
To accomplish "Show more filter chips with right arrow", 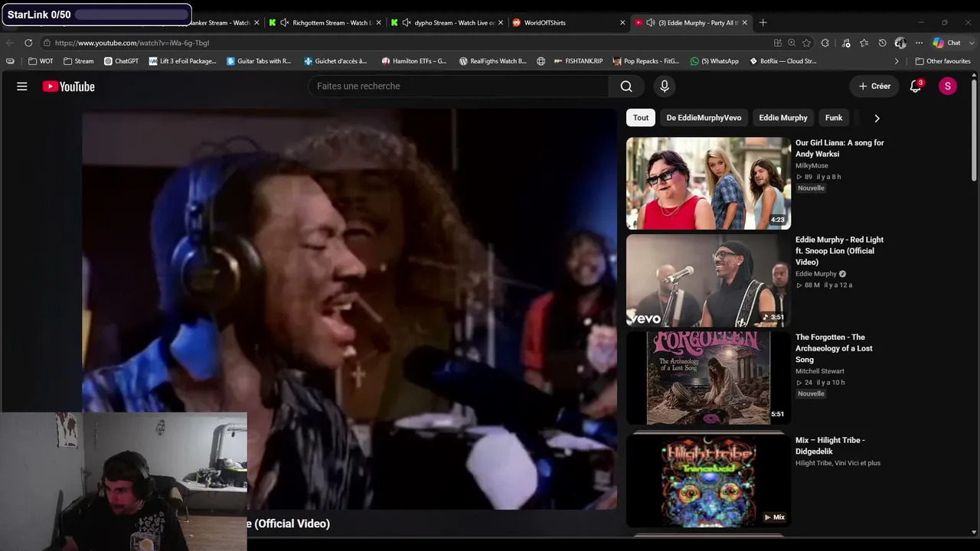I will (x=877, y=118).
